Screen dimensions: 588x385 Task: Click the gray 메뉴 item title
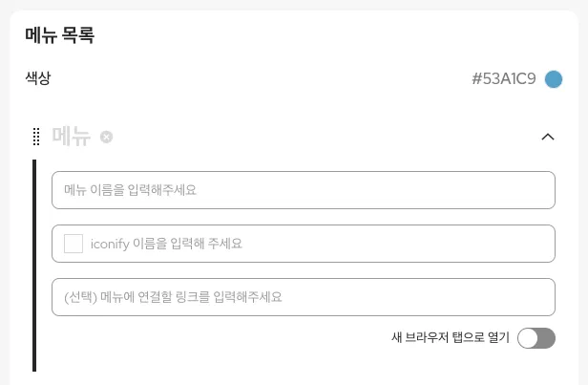(72, 137)
